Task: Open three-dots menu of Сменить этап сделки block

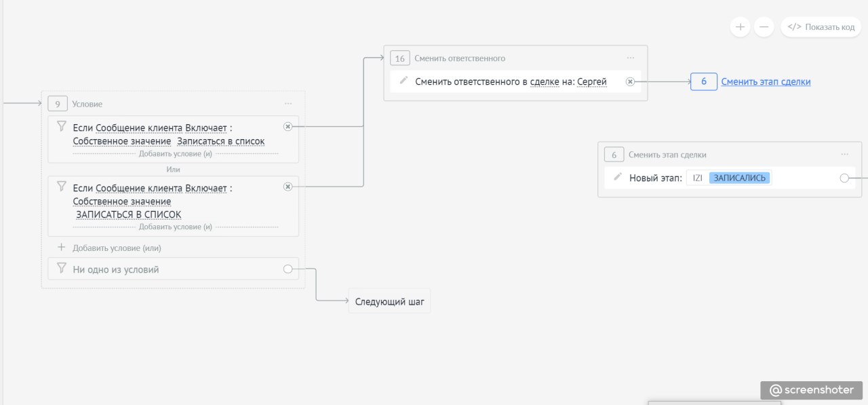Action: click(844, 155)
